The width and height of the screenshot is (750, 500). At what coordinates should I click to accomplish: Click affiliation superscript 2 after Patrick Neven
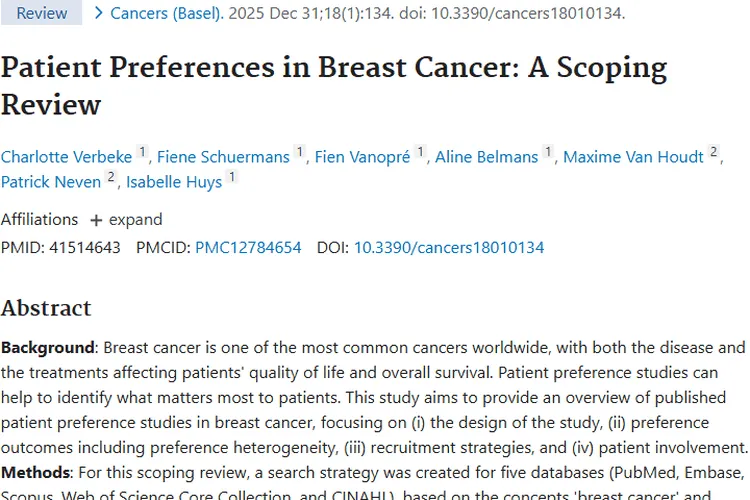[111, 177]
